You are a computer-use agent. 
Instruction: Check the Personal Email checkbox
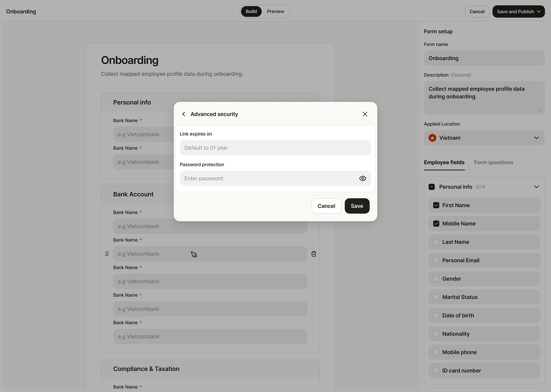[x=436, y=260]
